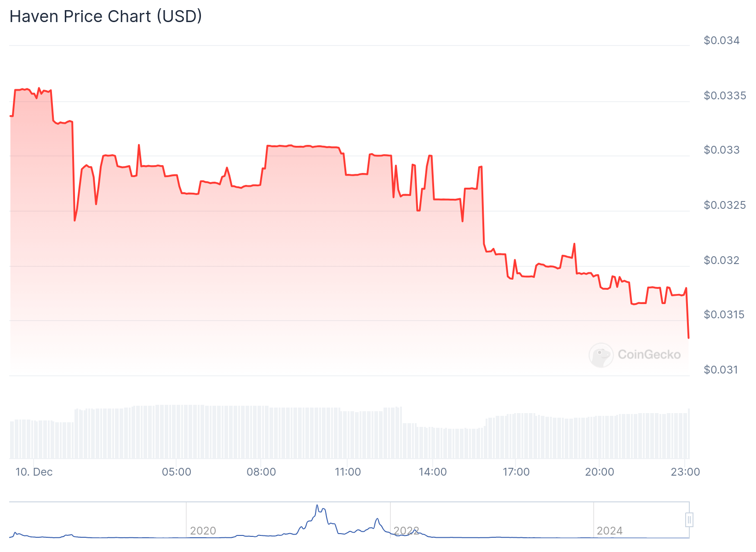Click the CoinGecko gecko logo icon
The height and width of the screenshot is (552, 756).
[601, 355]
